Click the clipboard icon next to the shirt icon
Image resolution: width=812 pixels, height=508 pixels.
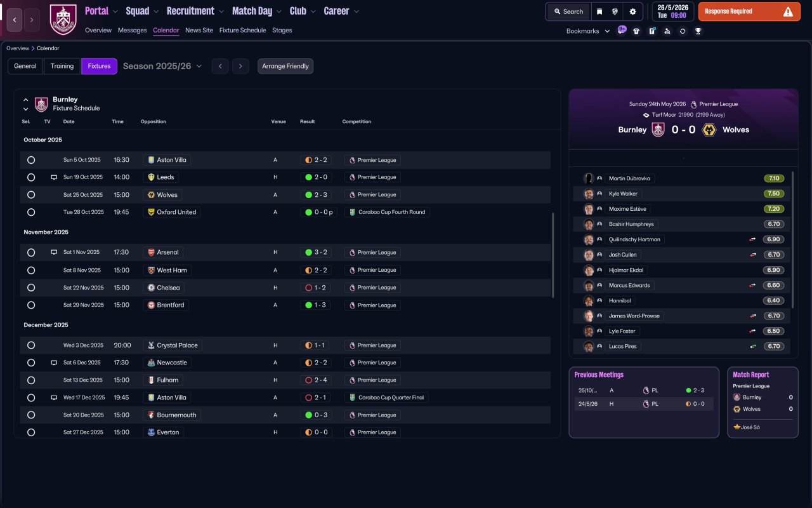coord(652,30)
